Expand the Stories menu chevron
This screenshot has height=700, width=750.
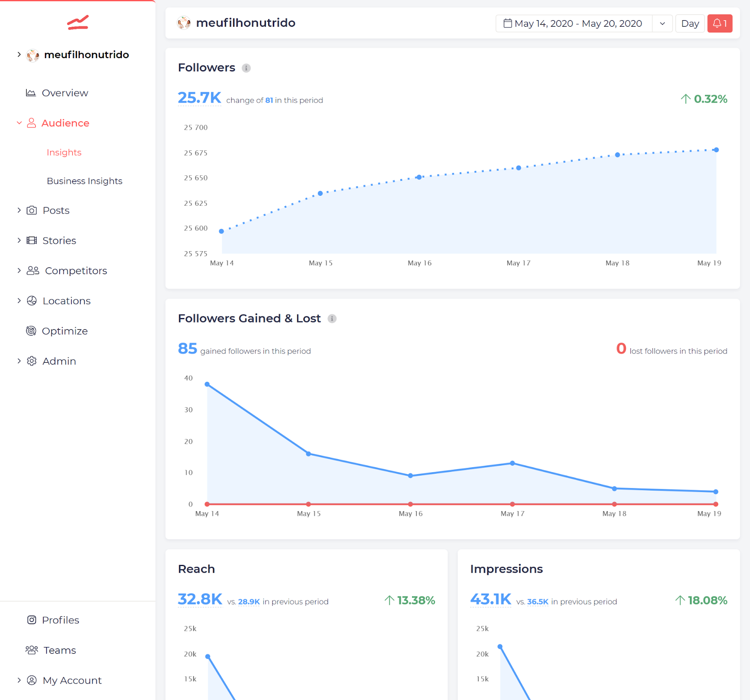(19, 240)
